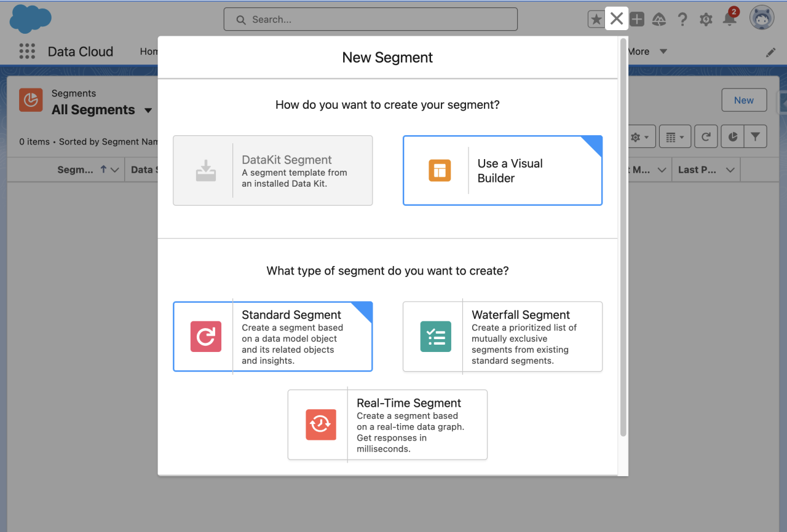Click the red Real-Time clock icon
787x532 pixels.
321,424
